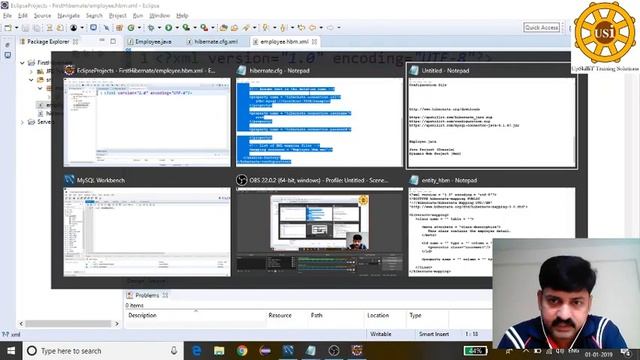Viewport: 640px width, 360px height.
Task: Click the Save All toolbar icon
Action: coord(36,28)
